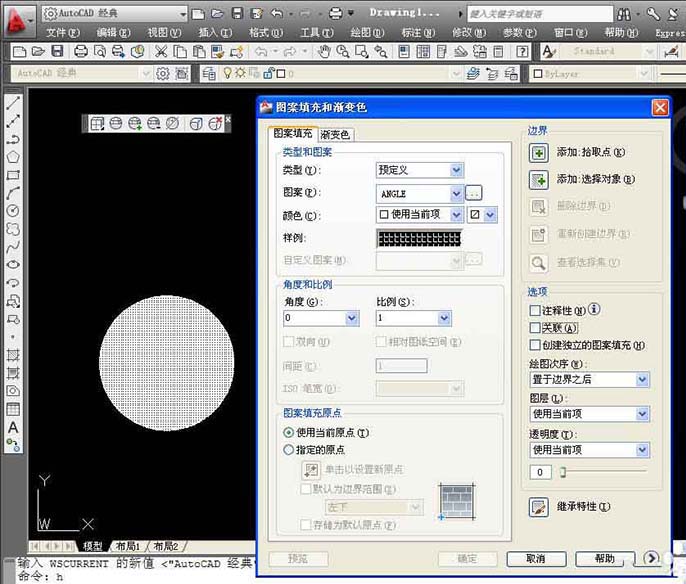Open the Scale dropdown
686x584 pixels.
[413, 318]
